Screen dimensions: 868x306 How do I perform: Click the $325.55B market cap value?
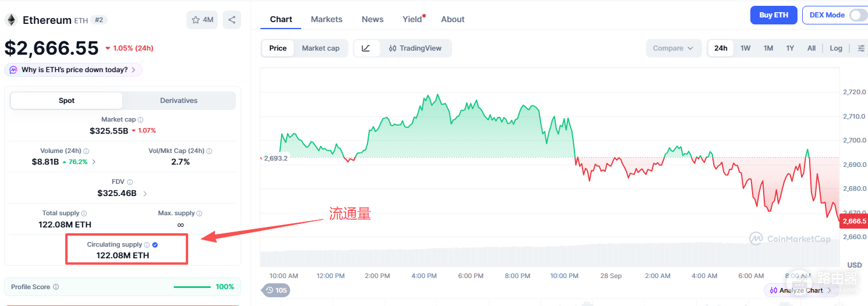(x=109, y=130)
